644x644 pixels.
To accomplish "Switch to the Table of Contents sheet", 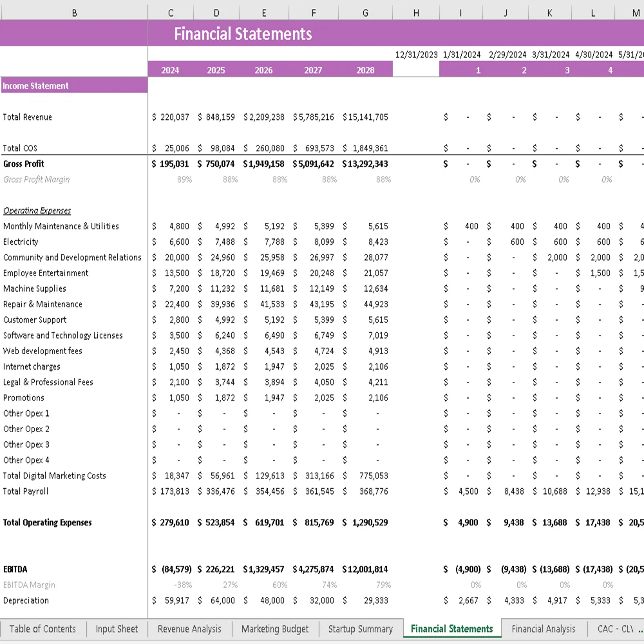I will point(43,629).
